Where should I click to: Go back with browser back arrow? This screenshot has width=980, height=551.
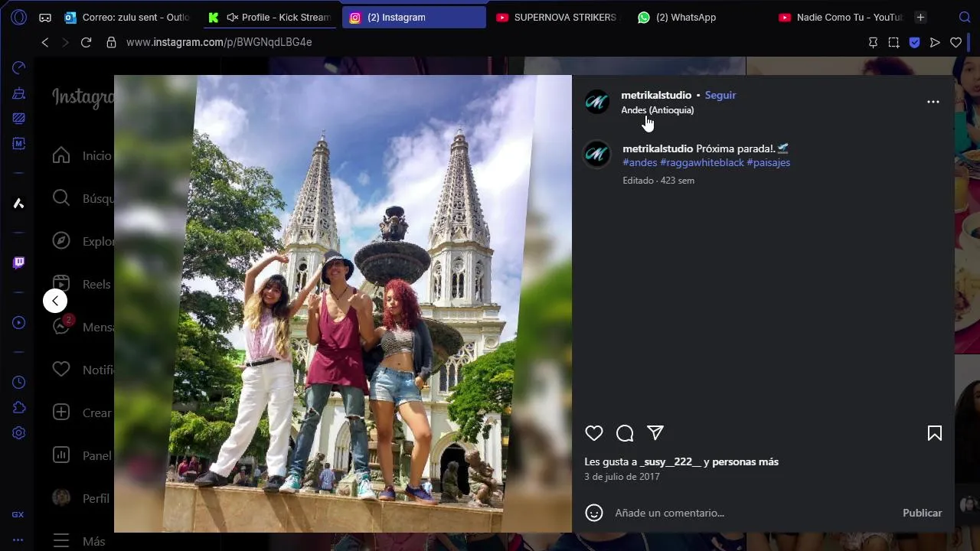click(x=45, y=43)
